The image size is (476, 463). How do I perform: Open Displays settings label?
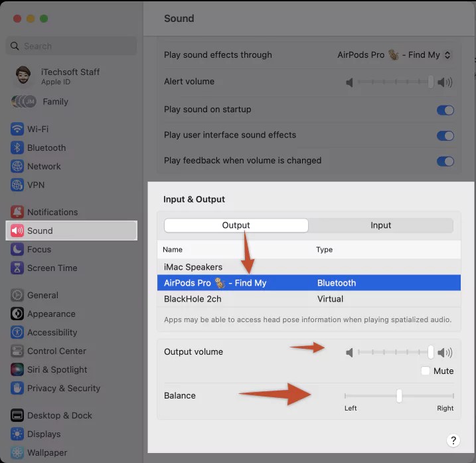44,434
